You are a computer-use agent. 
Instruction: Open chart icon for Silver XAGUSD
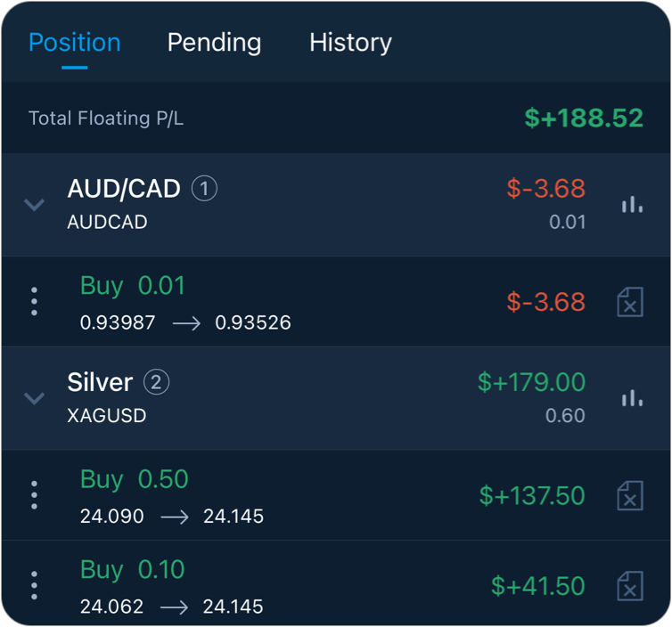[x=632, y=398]
